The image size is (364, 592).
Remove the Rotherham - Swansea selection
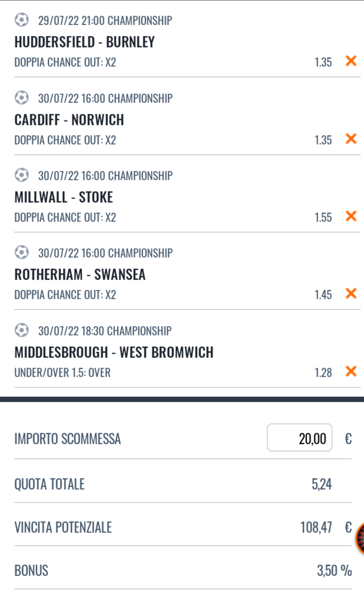pos(351,293)
